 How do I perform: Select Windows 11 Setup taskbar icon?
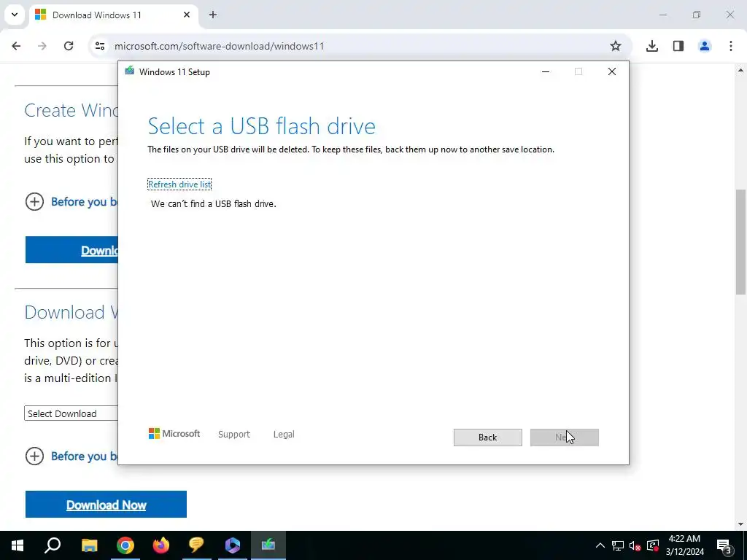[268, 545]
